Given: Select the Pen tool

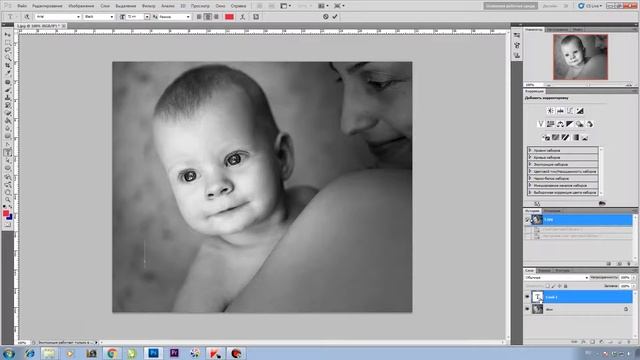Looking at the screenshot, I should pos(8,144).
